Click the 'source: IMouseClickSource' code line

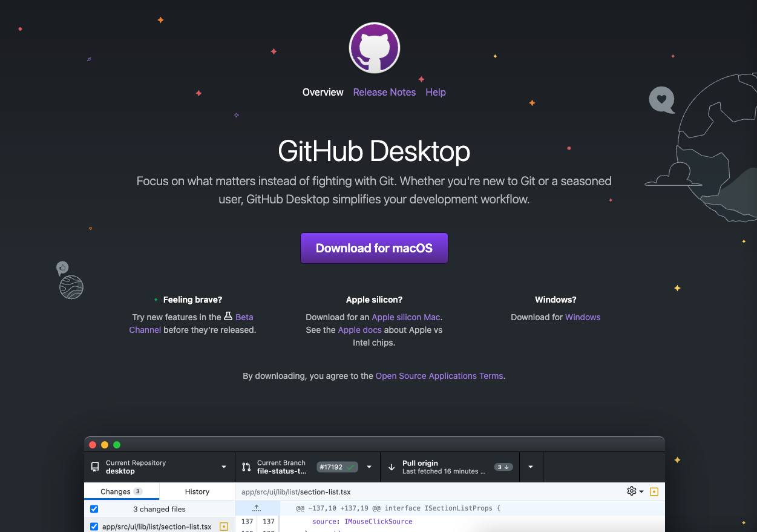coord(362,521)
